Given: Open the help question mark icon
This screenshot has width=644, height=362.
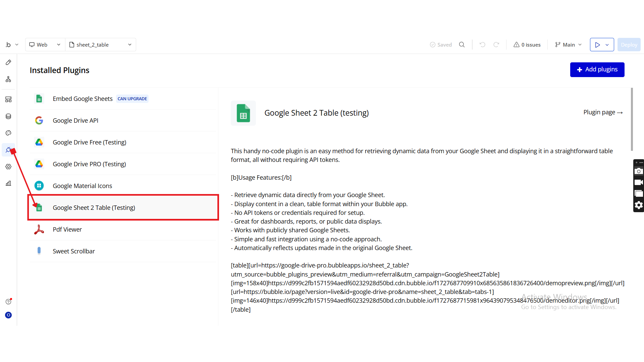Looking at the screenshot, I should pos(8,302).
